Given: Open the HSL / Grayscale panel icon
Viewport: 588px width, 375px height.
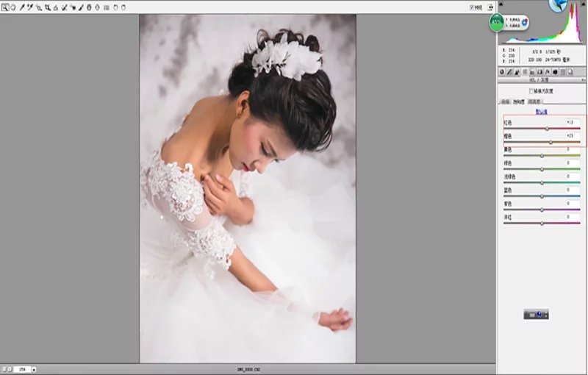Looking at the screenshot, I should pyautogui.click(x=525, y=71).
